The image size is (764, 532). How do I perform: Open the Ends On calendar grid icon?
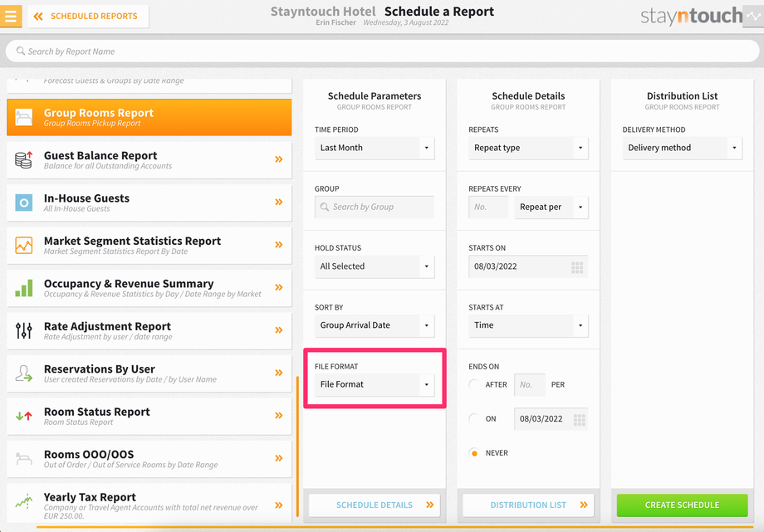pos(580,419)
